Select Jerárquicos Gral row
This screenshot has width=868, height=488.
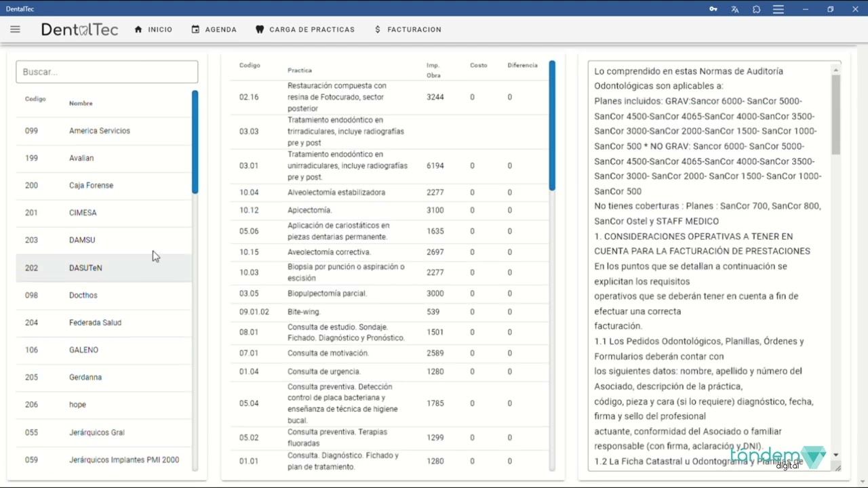pos(104,432)
